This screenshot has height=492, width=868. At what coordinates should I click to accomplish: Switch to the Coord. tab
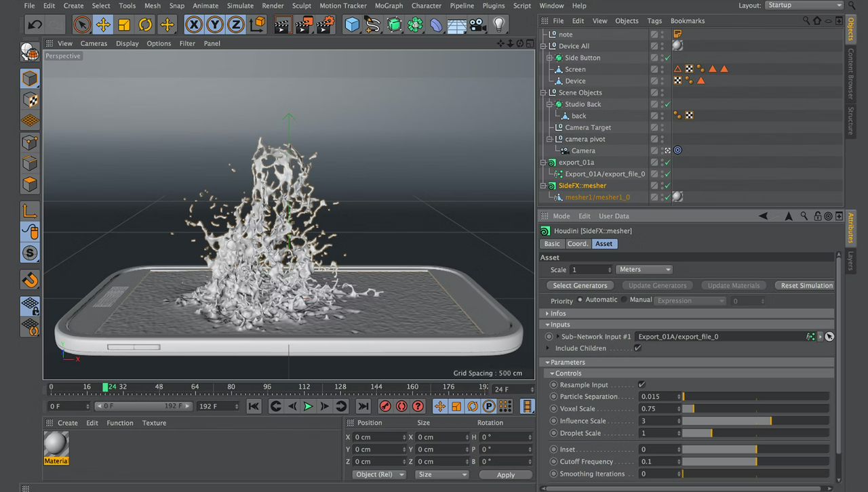pyautogui.click(x=577, y=243)
